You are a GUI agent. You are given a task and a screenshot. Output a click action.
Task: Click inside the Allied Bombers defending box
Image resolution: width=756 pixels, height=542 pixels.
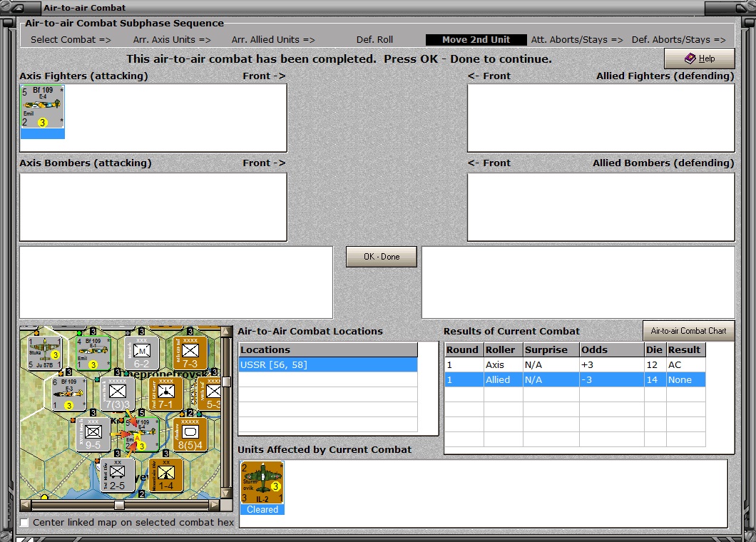pyautogui.click(x=601, y=207)
